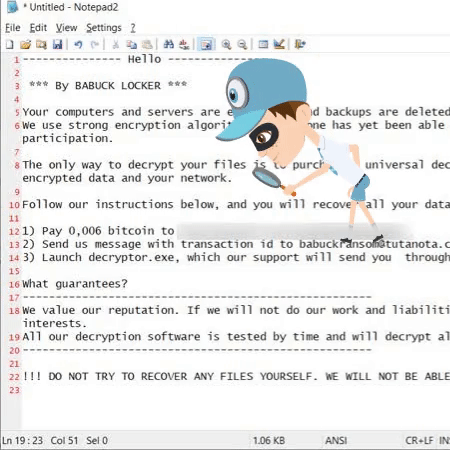This screenshot has height=450, width=450.
Task: Copy selection using the Copy icon
Action: [131, 44]
